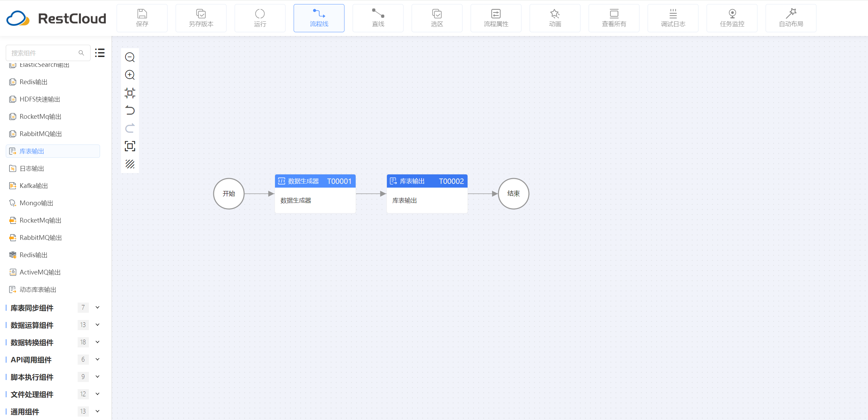Select the 数据生成器 T00001 node header
This screenshot has height=420, width=868.
click(x=315, y=181)
